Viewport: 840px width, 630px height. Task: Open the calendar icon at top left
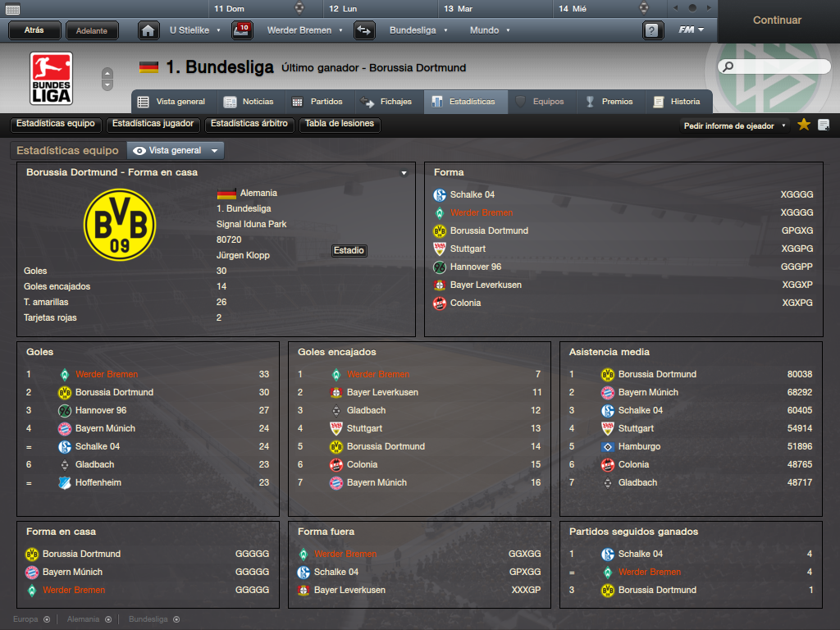(12, 8)
